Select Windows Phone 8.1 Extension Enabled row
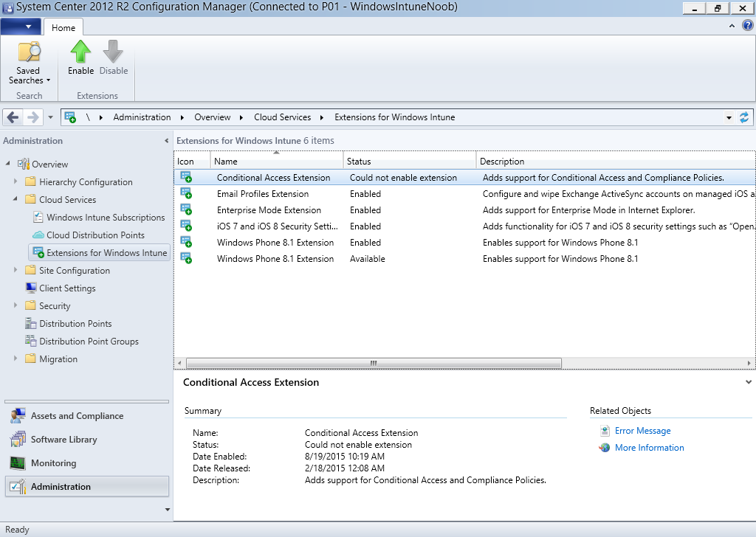 pyautogui.click(x=465, y=242)
